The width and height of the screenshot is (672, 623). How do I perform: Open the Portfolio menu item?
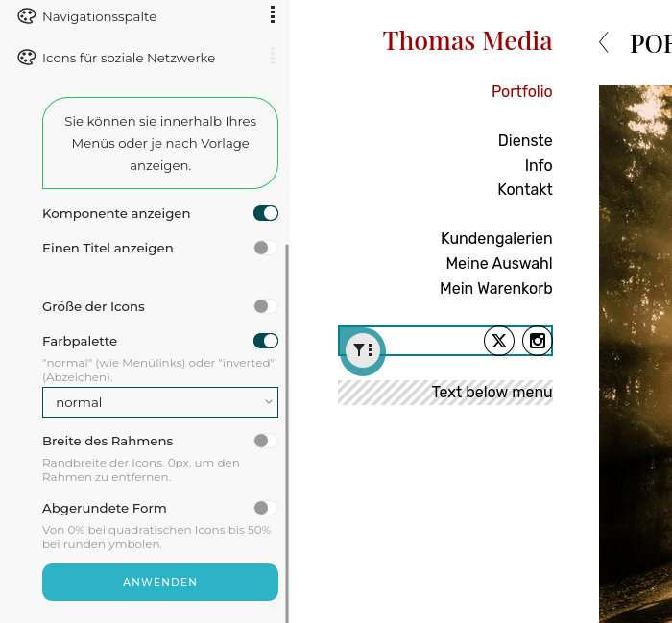point(521,91)
